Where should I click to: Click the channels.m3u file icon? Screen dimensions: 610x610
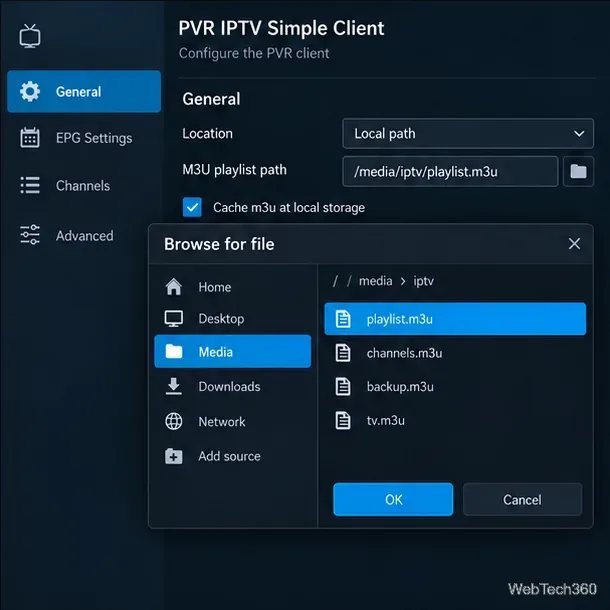(343, 353)
